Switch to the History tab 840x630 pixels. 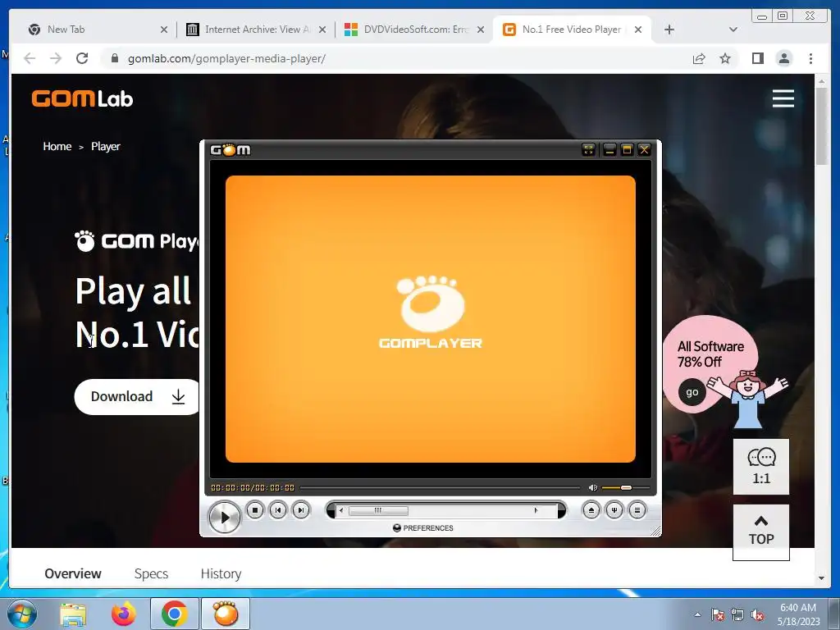pos(221,573)
